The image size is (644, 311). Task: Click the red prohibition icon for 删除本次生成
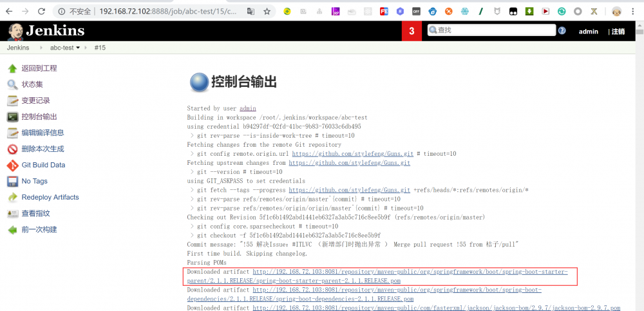click(x=12, y=149)
